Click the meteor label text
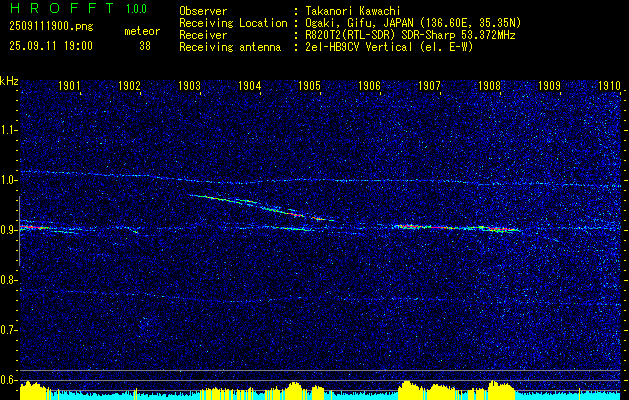The image size is (629, 400). (x=142, y=31)
